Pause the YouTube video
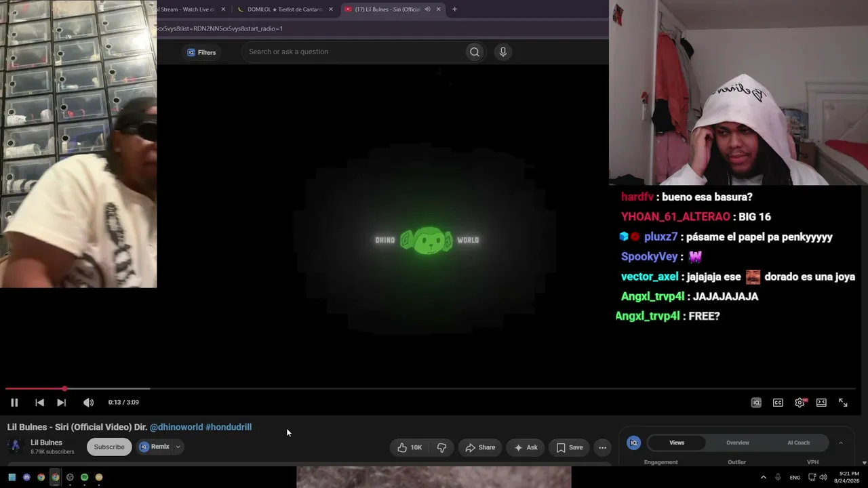The height and width of the screenshot is (488, 868). 14,403
